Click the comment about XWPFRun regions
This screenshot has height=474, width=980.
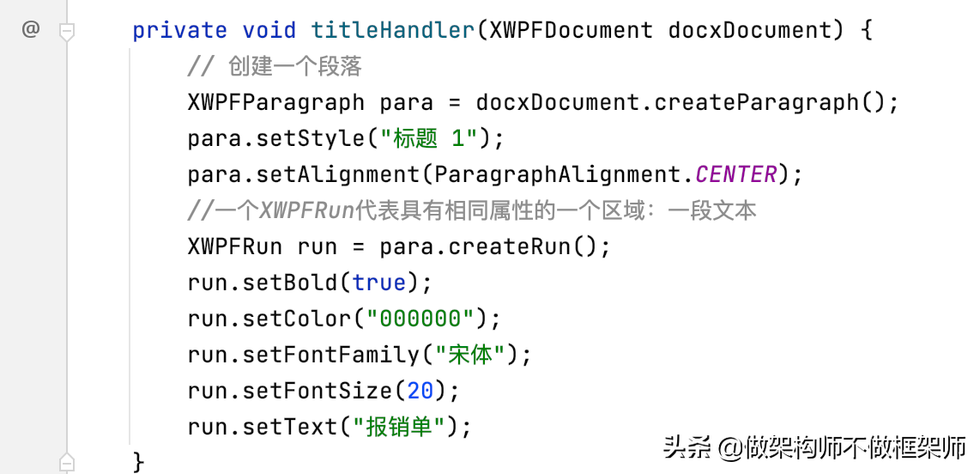(x=472, y=210)
